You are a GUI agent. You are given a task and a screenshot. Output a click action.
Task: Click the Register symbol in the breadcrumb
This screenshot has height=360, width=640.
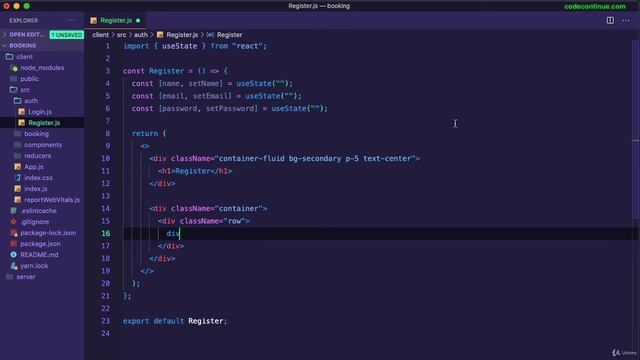click(x=229, y=35)
